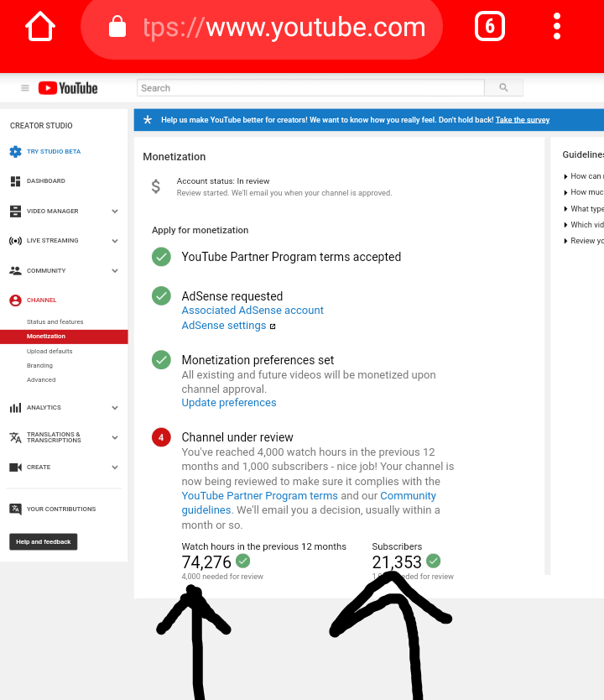This screenshot has height=700, width=604.
Task: Click the CHANNEL sidebar label
Action: (x=41, y=300)
